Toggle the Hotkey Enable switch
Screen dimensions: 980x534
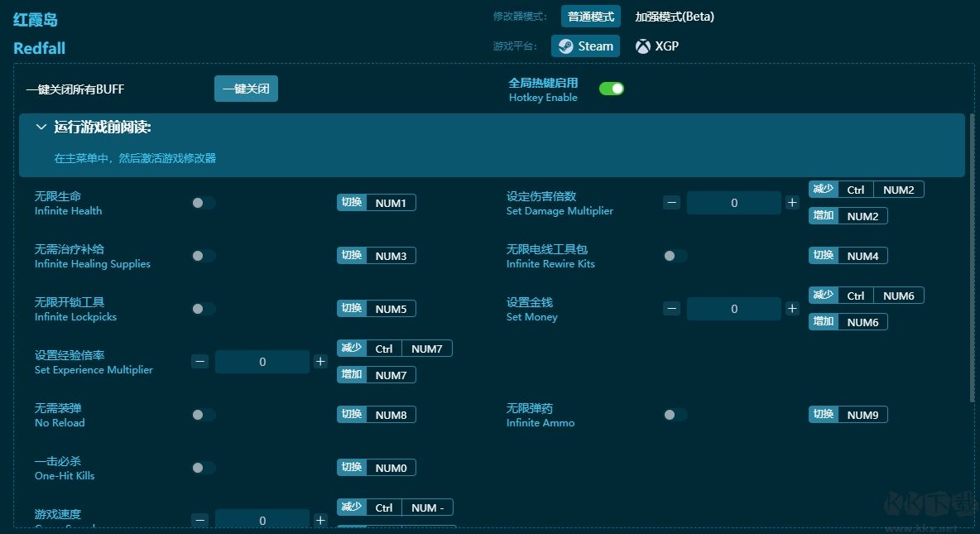pos(611,89)
